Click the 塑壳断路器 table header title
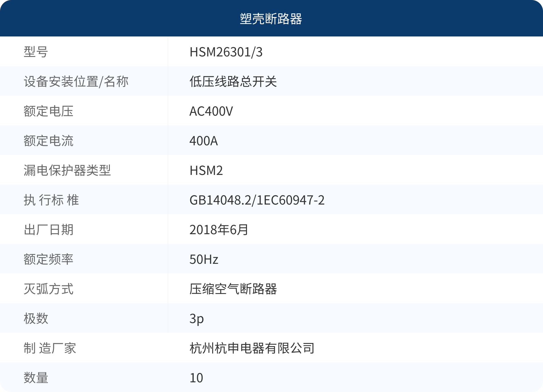The height and width of the screenshot is (392, 543). tap(271, 19)
